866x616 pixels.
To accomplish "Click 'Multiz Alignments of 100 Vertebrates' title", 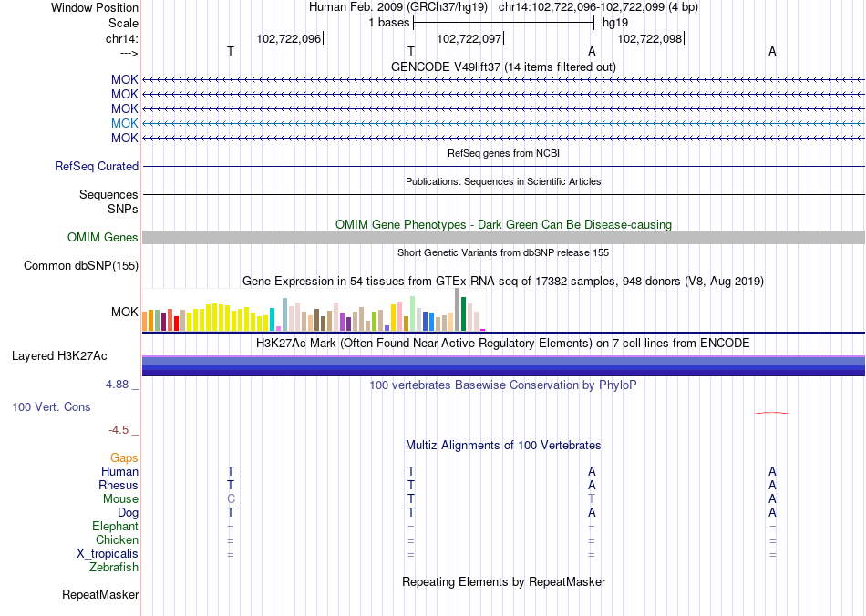I will (503, 445).
